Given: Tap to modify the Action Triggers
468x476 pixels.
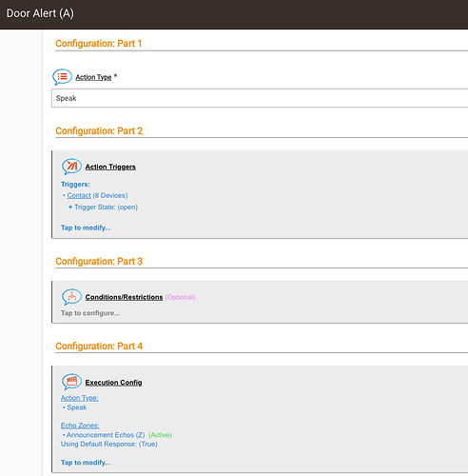Looking at the screenshot, I should pos(86,228).
